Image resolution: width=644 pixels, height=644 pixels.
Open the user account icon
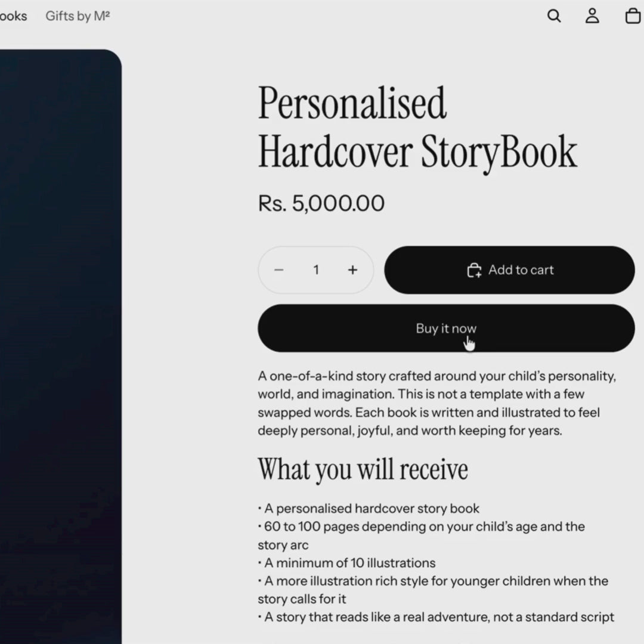(x=592, y=16)
